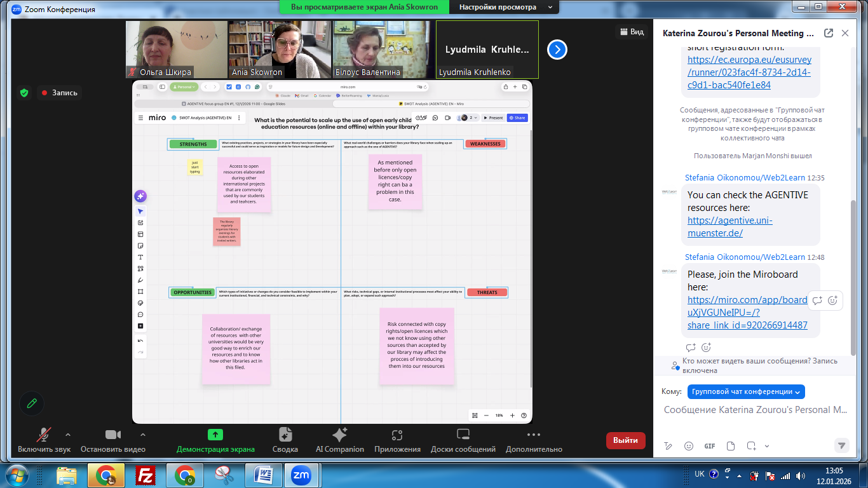
Task: Open Групповой чат конференции recipient dropdown
Action: pyautogui.click(x=746, y=391)
